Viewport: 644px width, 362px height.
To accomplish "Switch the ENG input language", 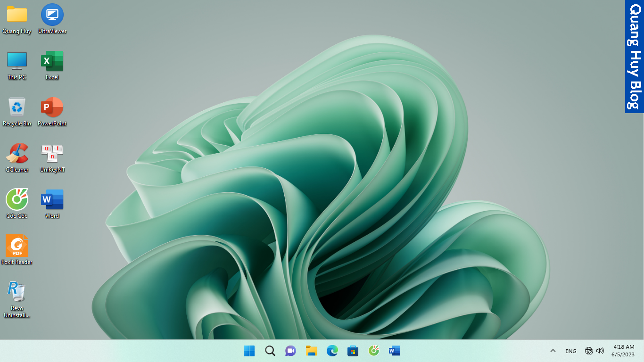I will (571, 351).
